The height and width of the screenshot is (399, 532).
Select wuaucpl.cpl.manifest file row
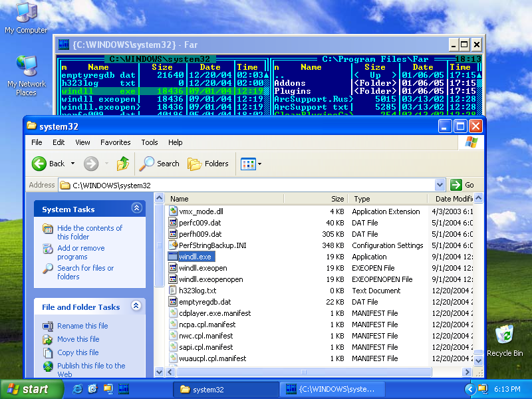[x=321, y=358]
